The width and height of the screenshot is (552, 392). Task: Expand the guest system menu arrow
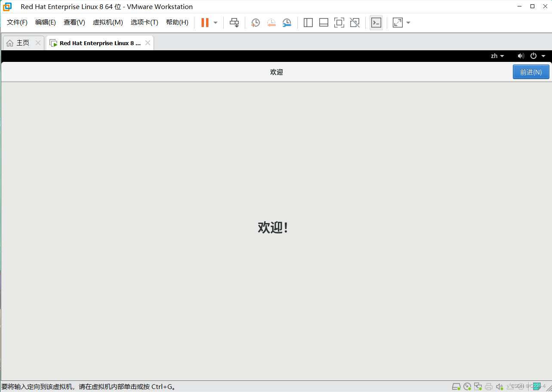click(x=543, y=56)
